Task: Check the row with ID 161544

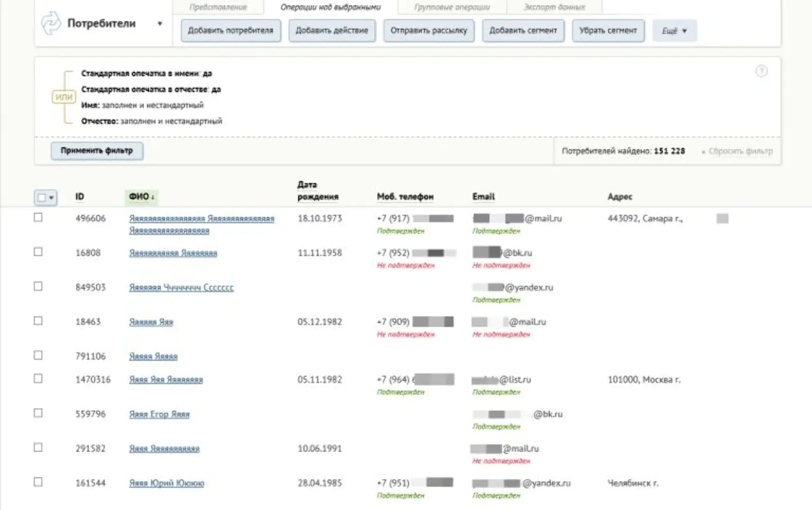Action: click(x=38, y=483)
